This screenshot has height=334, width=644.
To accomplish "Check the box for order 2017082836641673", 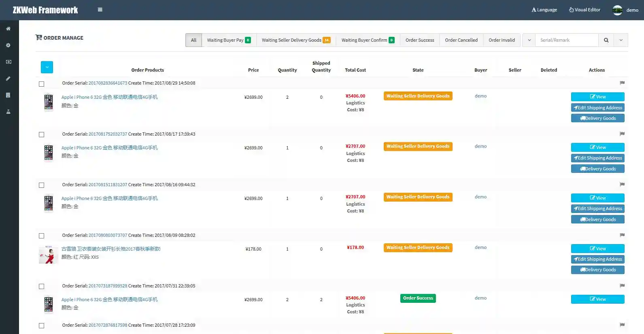I will pos(41,84).
